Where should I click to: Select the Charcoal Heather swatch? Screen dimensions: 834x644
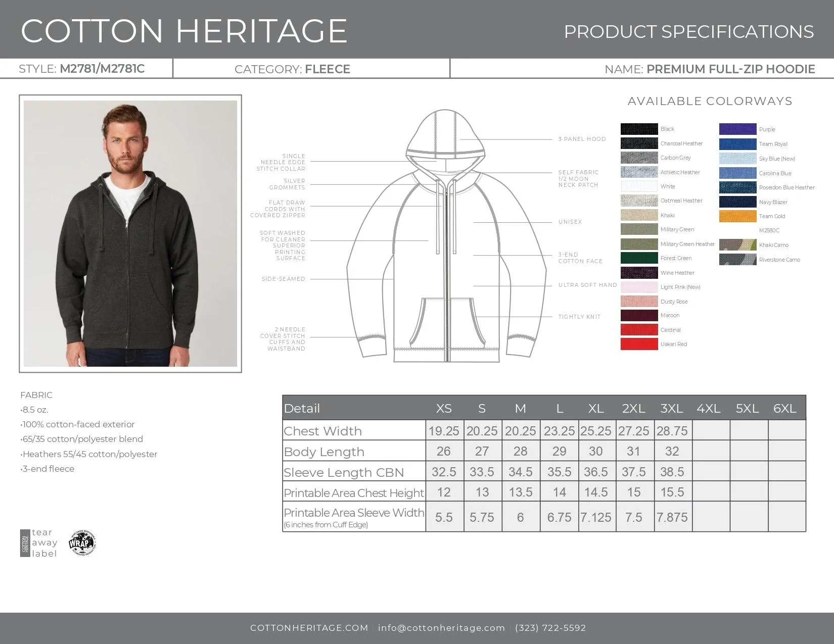(639, 143)
